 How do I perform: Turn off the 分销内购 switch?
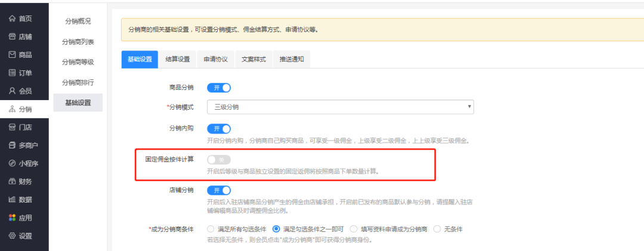(218, 129)
